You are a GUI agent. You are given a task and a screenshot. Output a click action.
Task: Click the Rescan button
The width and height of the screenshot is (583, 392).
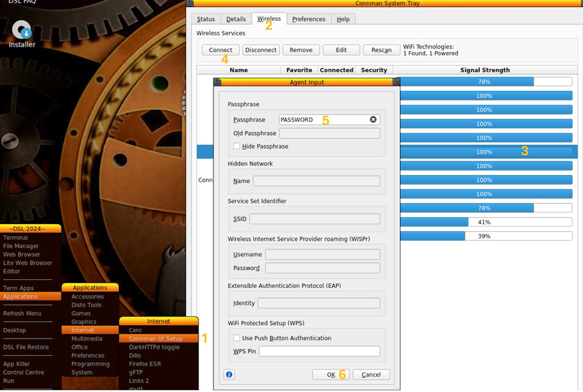tap(381, 50)
